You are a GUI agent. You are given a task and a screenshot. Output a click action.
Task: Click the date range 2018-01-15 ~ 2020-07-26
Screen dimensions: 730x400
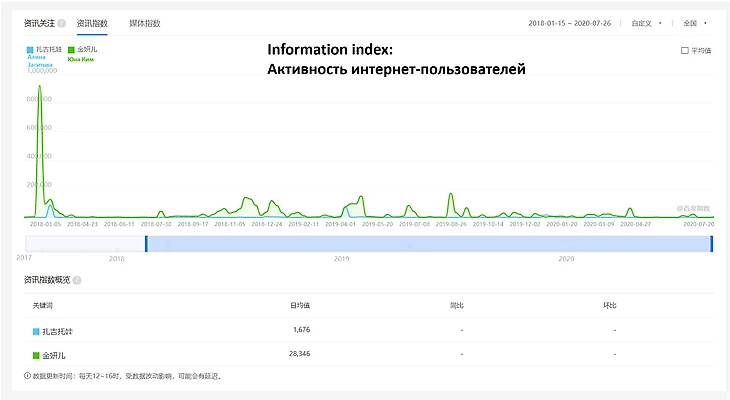click(569, 23)
